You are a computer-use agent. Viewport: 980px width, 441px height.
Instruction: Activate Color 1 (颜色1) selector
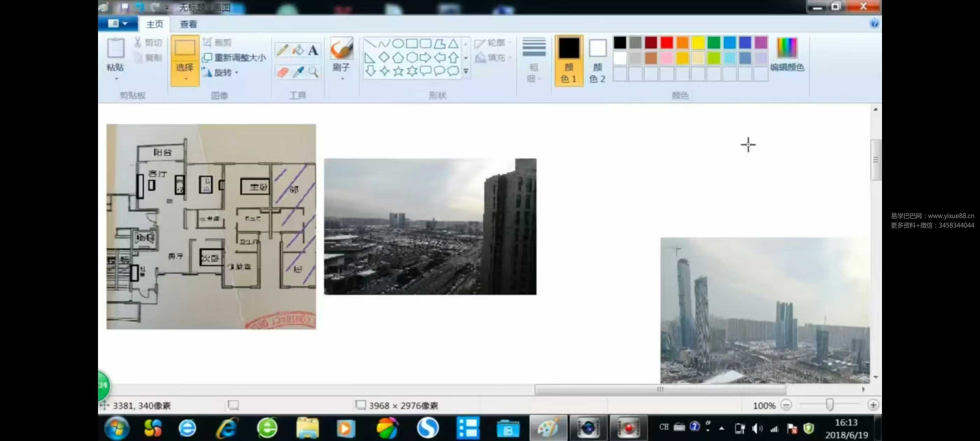click(x=569, y=60)
